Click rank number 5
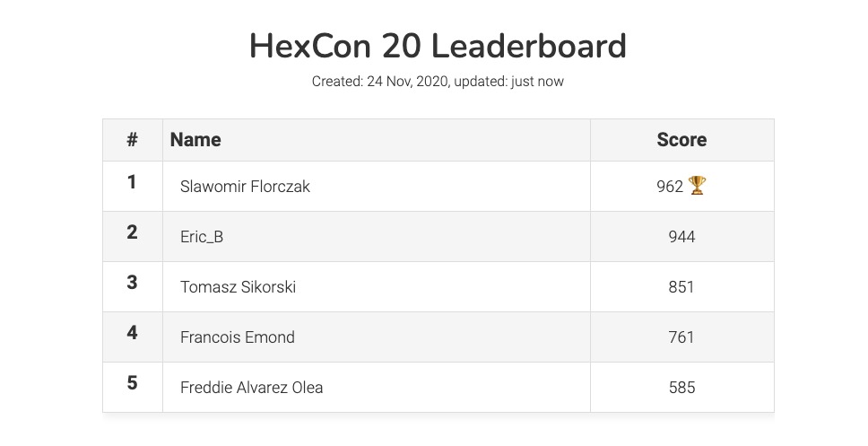The image size is (868, 446). tap(132, 383)
